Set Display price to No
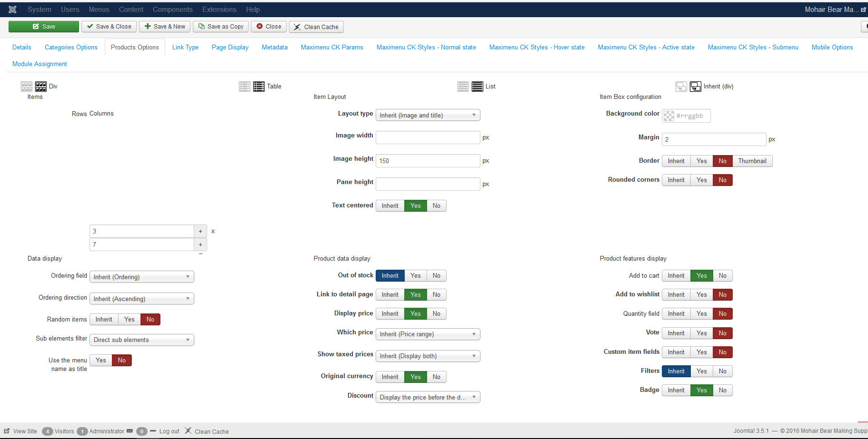This screenshot has width=868, height=439. point(437,313)
